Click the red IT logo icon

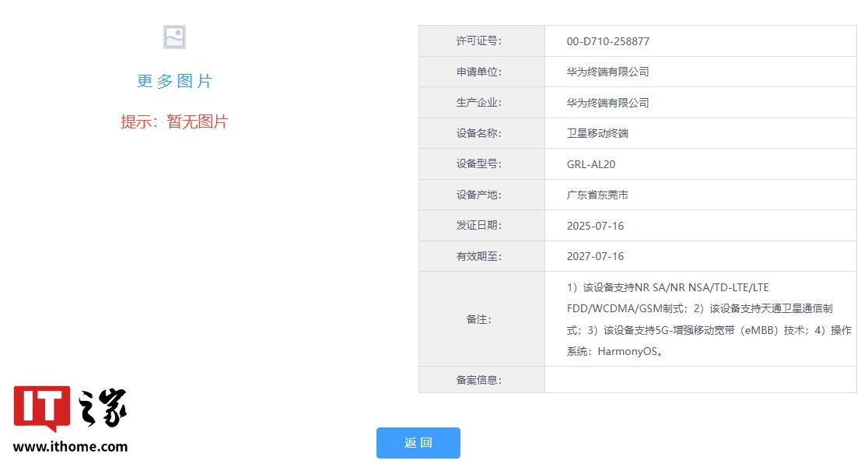click(42, 408)
